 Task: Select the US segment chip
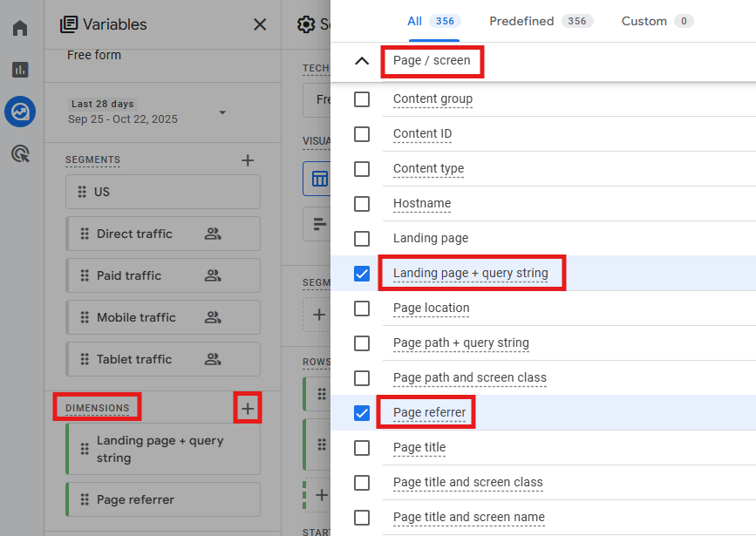pos(163,192)
